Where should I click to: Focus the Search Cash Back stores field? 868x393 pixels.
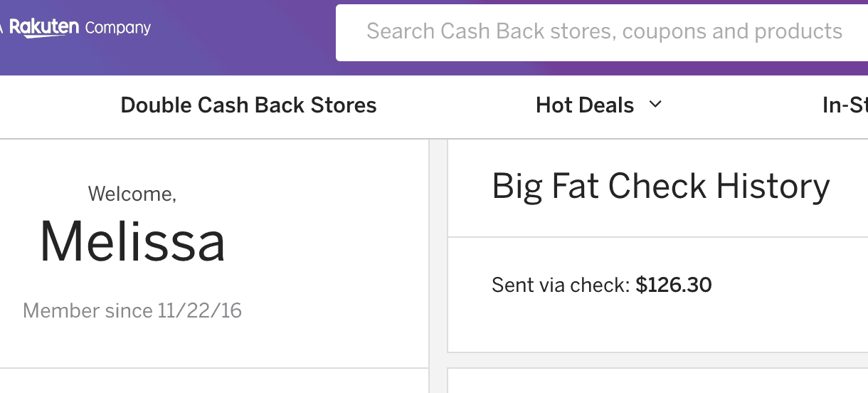602,31
